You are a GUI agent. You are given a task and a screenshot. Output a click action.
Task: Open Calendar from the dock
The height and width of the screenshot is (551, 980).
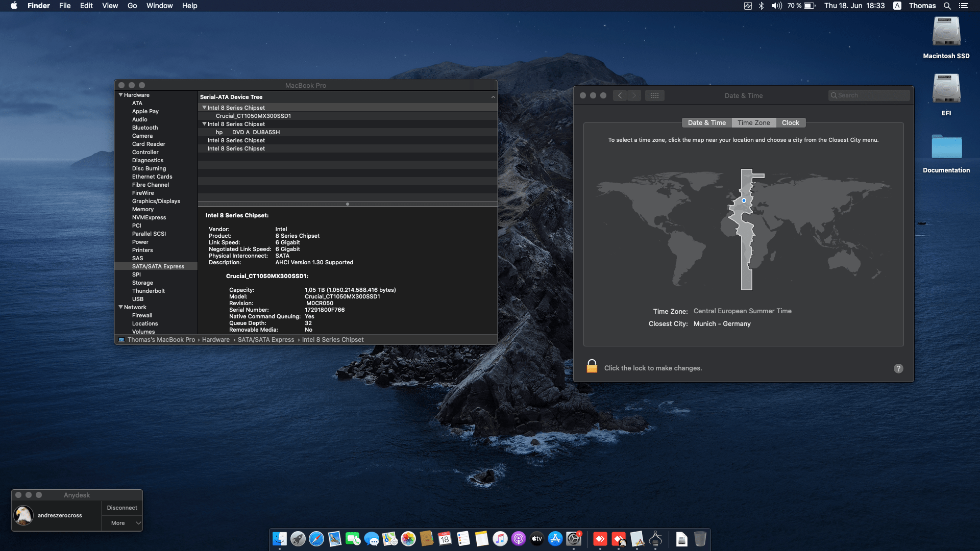pyautogui.click(x=445, y=539)
